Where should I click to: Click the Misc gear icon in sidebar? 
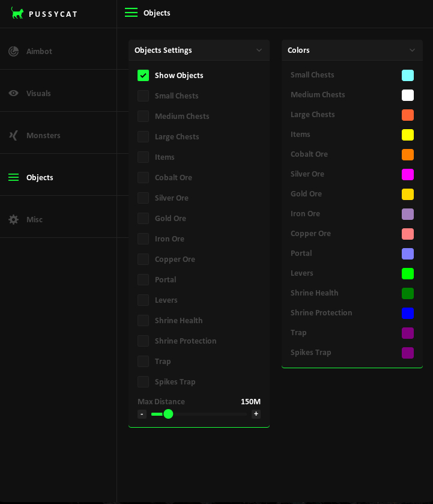(13, 219)
